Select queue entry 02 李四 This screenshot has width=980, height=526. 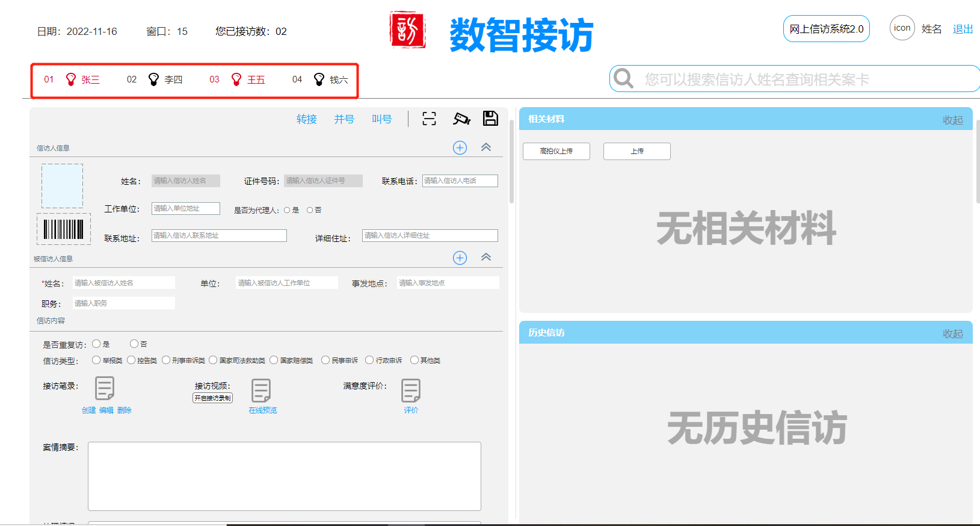pyautogui.click(x=155, y=79)
